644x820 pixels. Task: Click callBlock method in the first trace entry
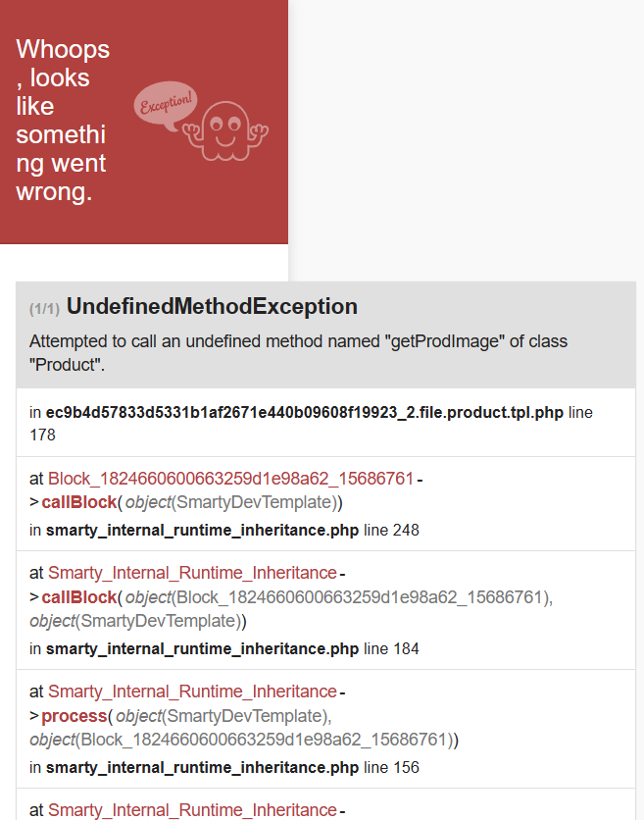click(x=78, y=502)
